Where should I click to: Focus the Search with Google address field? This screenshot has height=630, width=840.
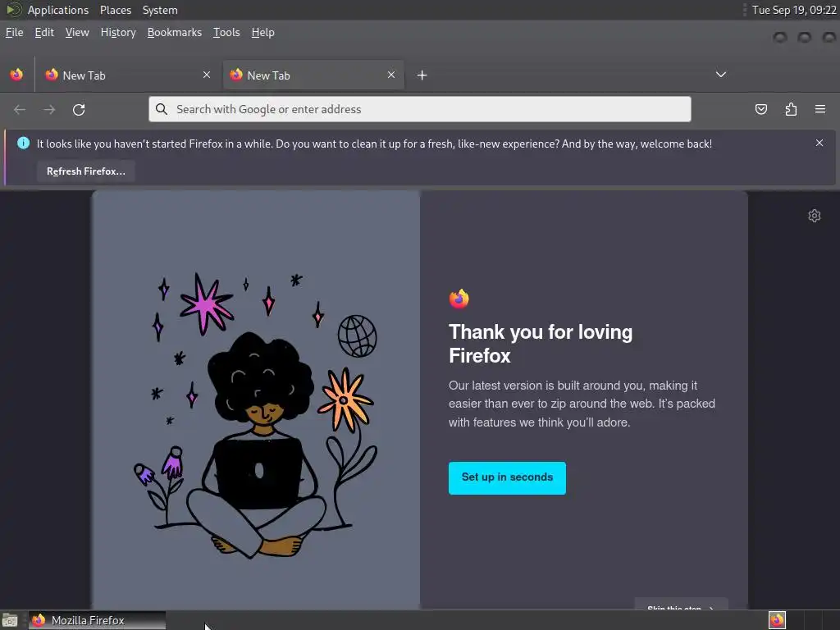tap(419, 109)
